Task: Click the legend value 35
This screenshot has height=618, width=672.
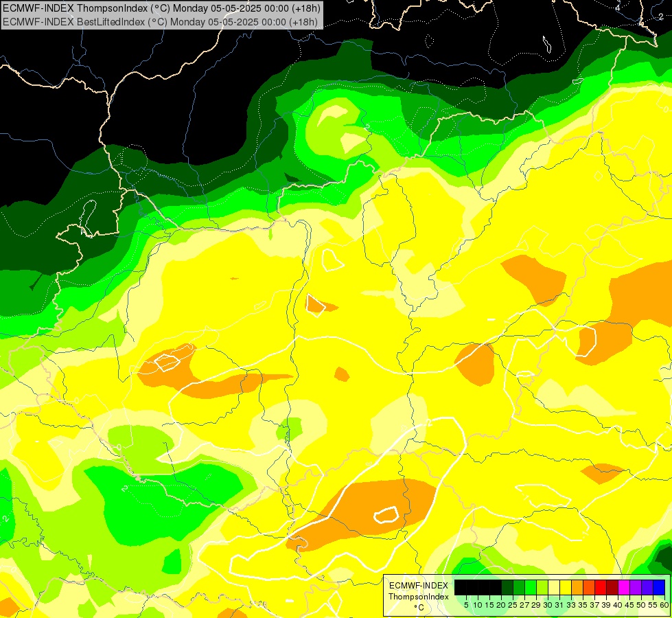Action: click(583, 605)
